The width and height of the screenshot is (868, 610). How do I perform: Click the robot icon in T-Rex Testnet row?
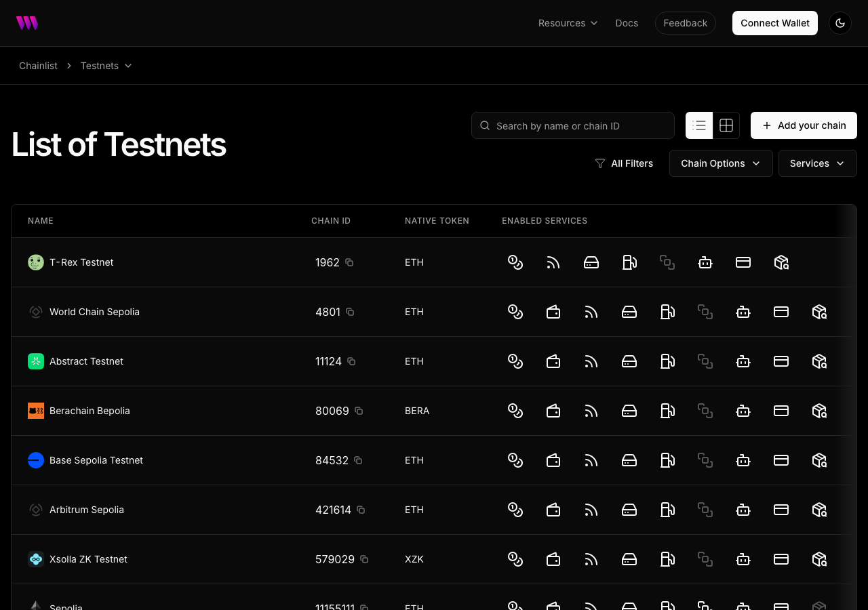(x=705, y=262)
